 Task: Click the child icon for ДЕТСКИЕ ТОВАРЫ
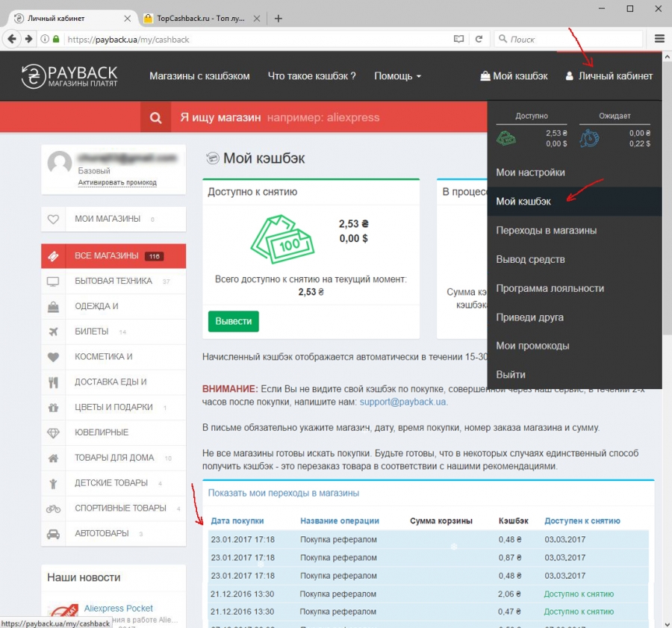[x=53, y=484]
